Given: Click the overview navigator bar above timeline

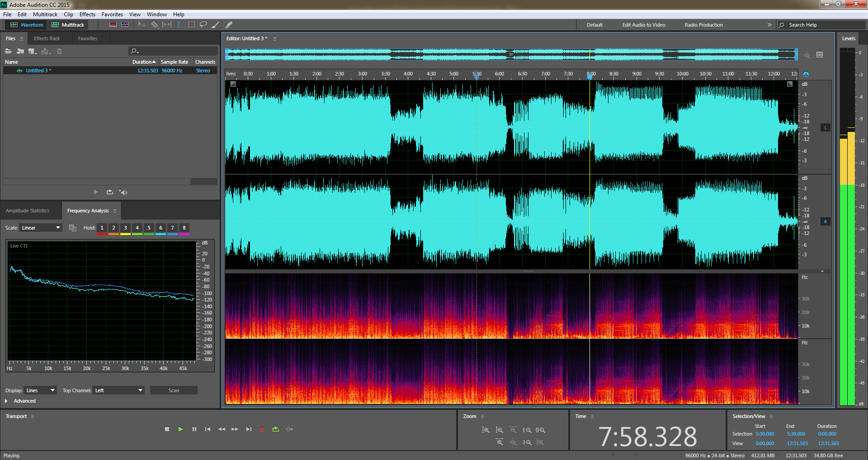Looking at the screenshot, I should 511,55.
